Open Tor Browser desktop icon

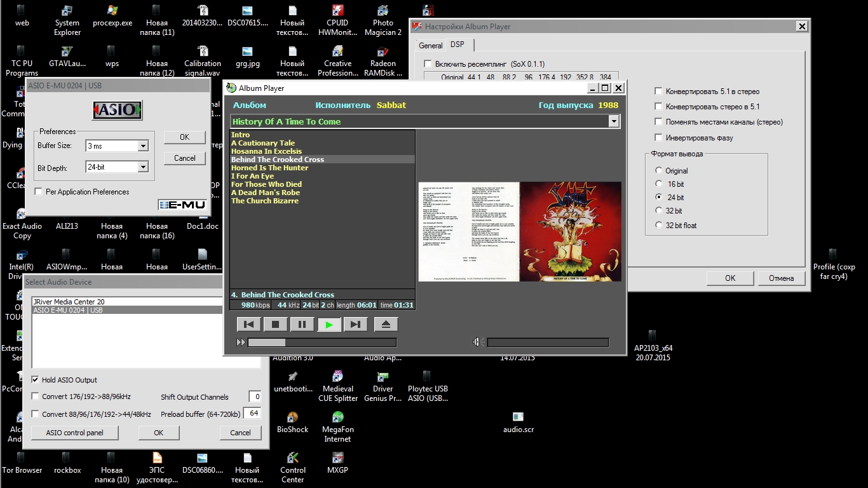coord(22,463)
